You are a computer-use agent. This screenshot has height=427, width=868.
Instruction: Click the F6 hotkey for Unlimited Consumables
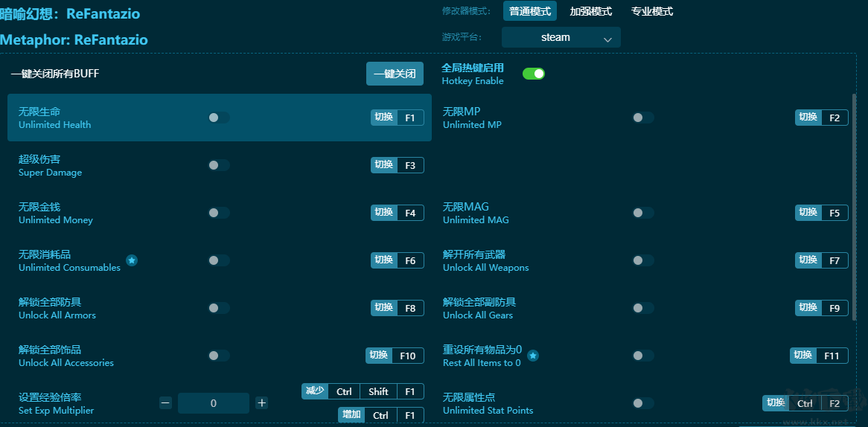(x=398, y=260)
